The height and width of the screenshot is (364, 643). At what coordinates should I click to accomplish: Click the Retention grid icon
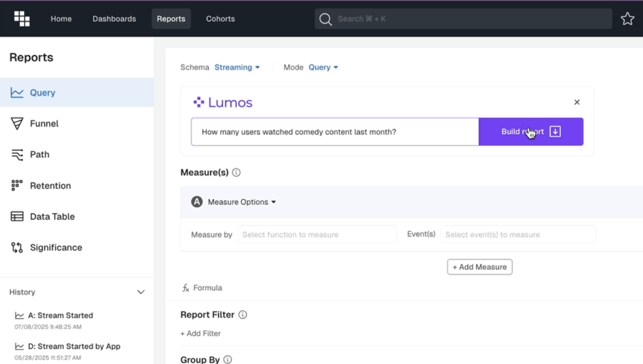tap(17, 186)
